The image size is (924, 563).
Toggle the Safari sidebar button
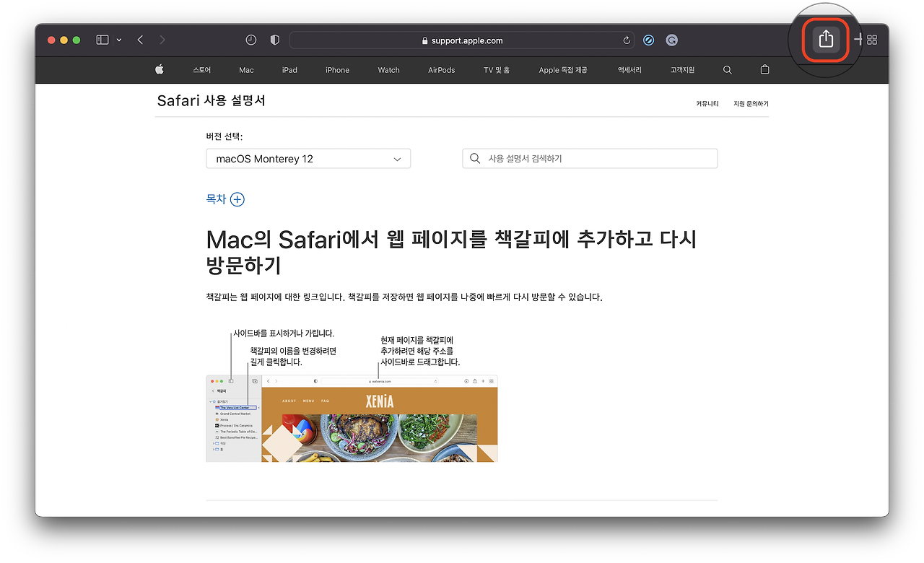(x=103, y=40)
